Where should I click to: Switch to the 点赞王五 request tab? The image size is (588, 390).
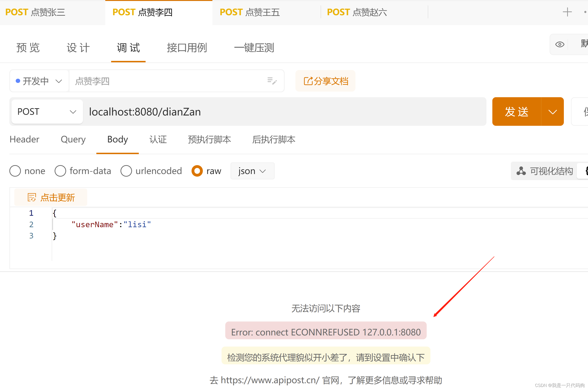click(x=250, y=12)
